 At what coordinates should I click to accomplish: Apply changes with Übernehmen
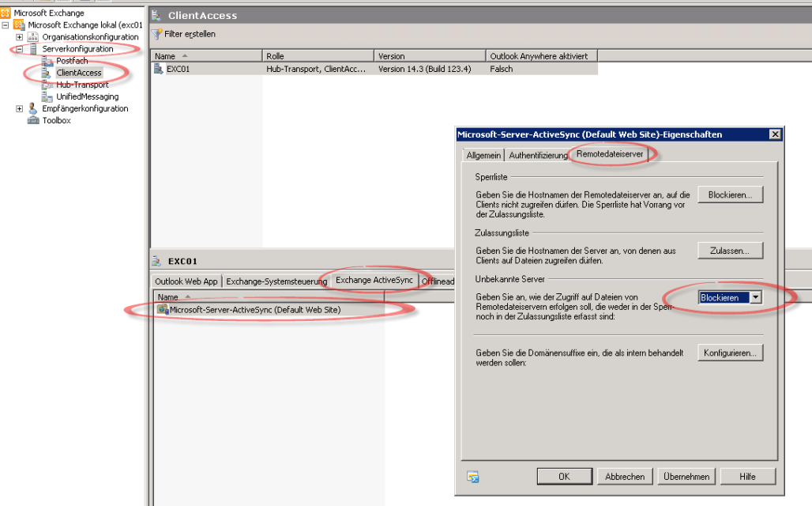tap(686, 477)
